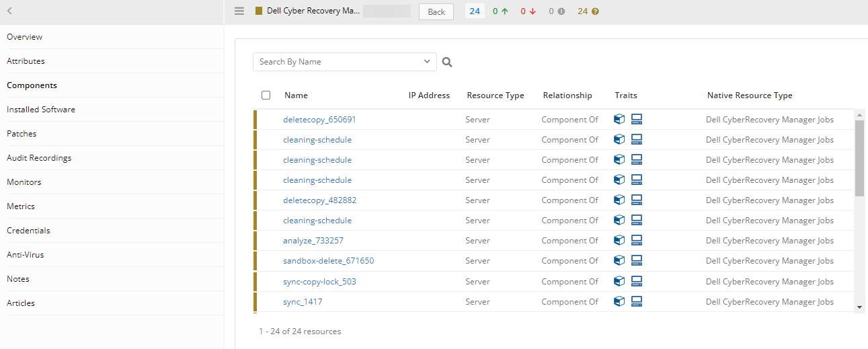Click the cube trait icon for deletecopy_482882
Screen dimensions: 868x349
(x=619, y=200)
